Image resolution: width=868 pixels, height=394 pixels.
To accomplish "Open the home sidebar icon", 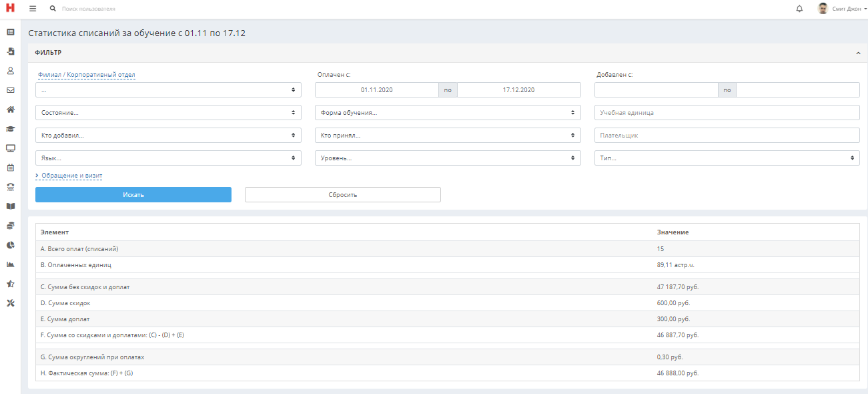I will pyautogui.click(x=11, y=110).
